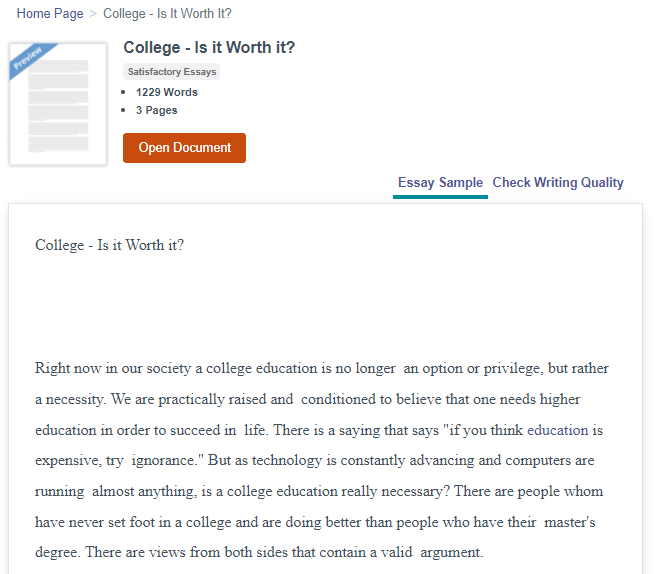Click the teal underline beneath Essay Sample

tap(440, 197)
